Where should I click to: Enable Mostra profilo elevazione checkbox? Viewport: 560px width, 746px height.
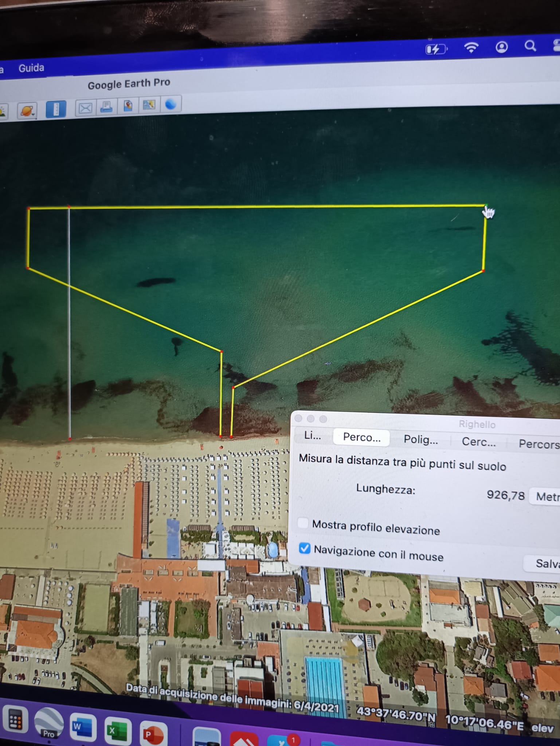pos(303,523)
